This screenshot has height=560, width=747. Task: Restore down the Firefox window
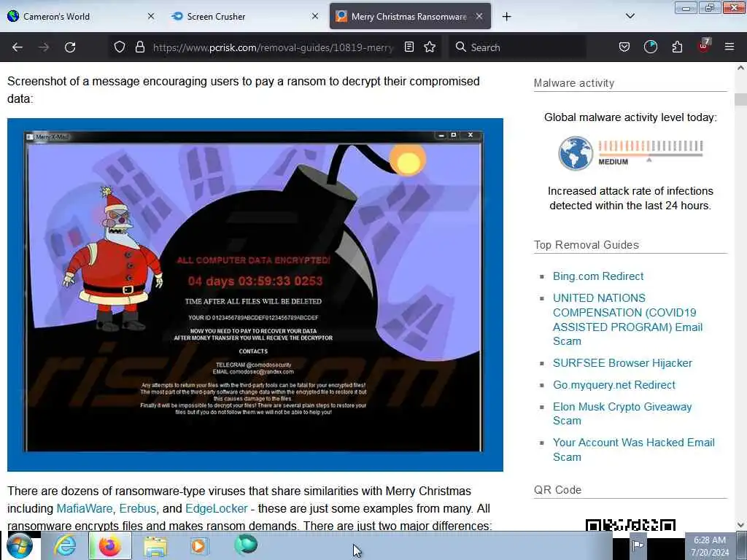click(x=709, y=7)
